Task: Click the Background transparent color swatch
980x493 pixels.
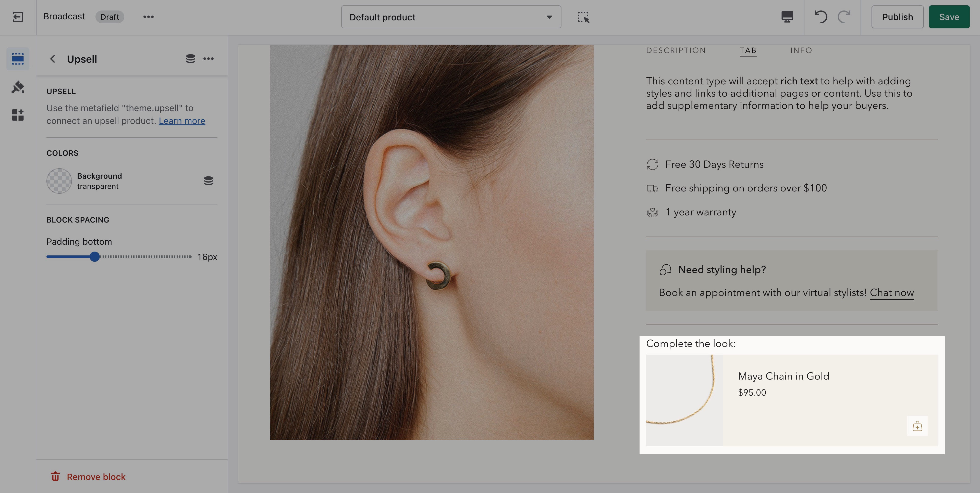Action: (x=59, y=181)
